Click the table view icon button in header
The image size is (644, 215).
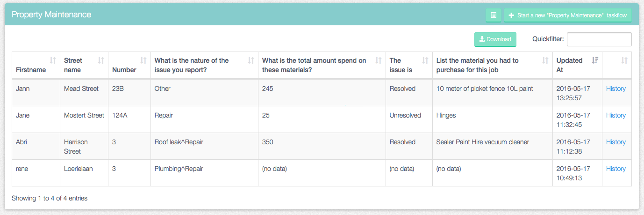coord(494,15)
